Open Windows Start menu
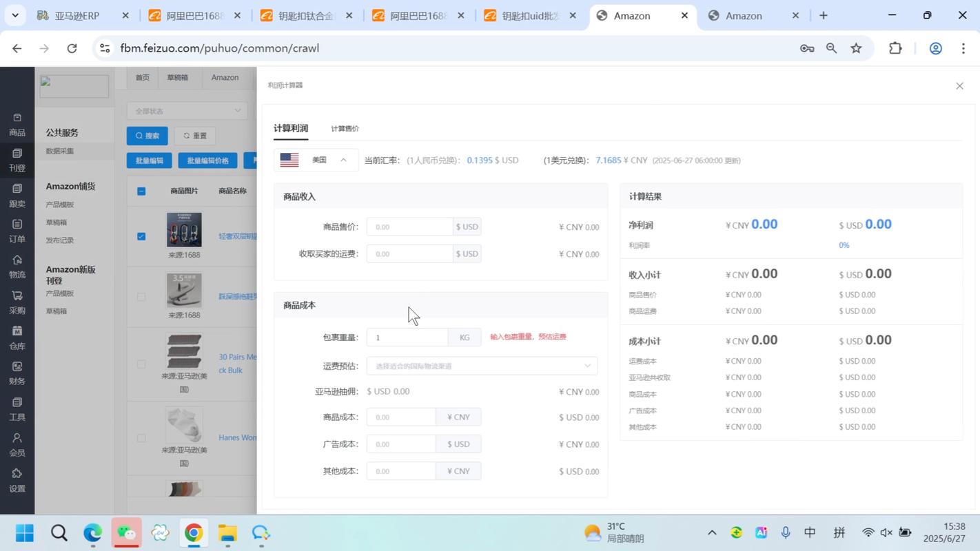This screenshot has width=980, height=551. pyautogui.click(x=25, y=533)
